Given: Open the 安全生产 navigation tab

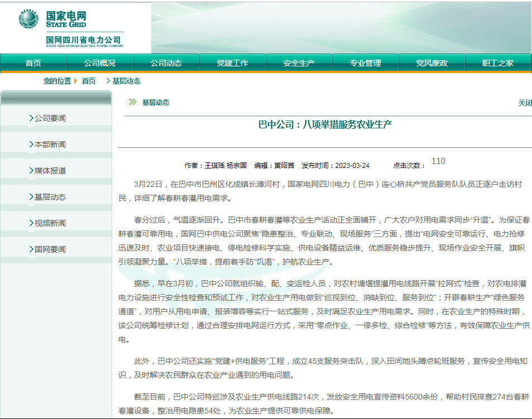Looking at the screenshot, I should [299, 63].
